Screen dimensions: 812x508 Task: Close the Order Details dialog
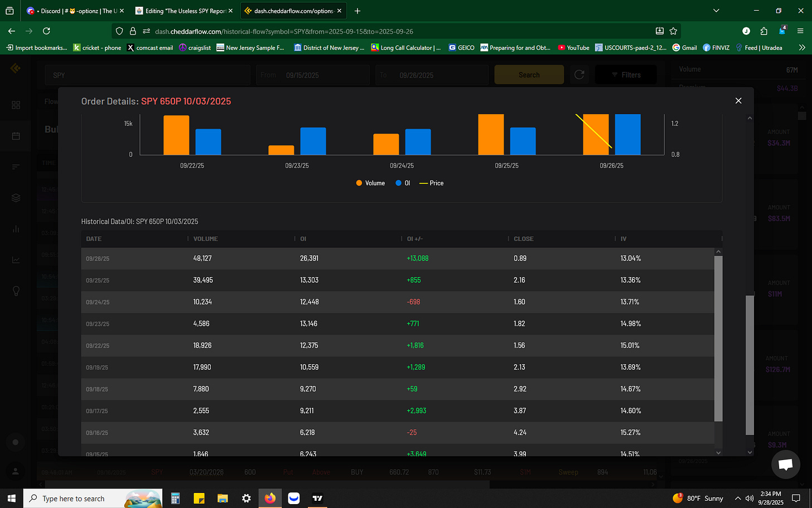pos(738,101)
